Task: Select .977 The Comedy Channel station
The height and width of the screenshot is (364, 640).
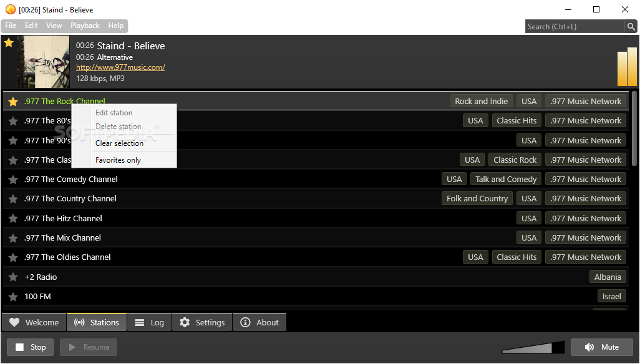Action: tap(70, 180)
